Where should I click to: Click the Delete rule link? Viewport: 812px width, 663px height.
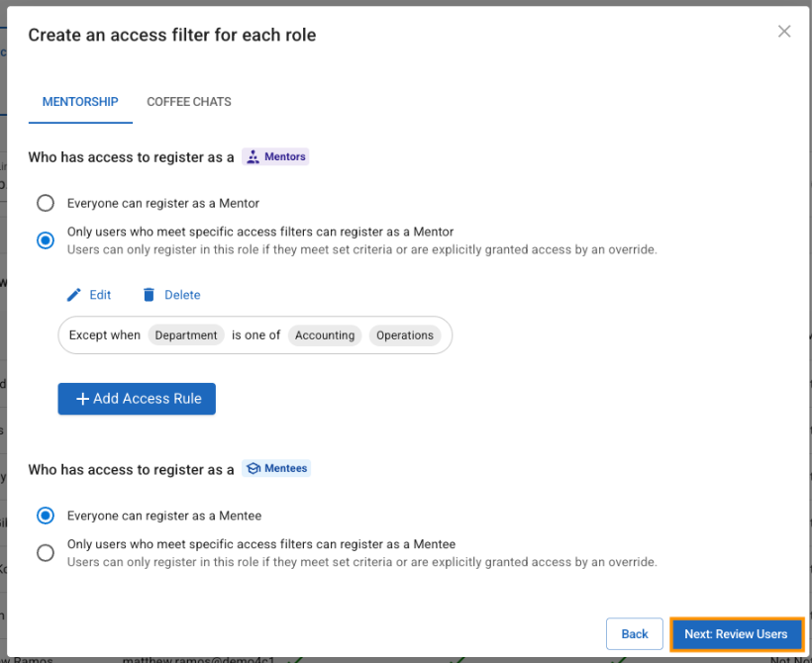pos(182,295)
